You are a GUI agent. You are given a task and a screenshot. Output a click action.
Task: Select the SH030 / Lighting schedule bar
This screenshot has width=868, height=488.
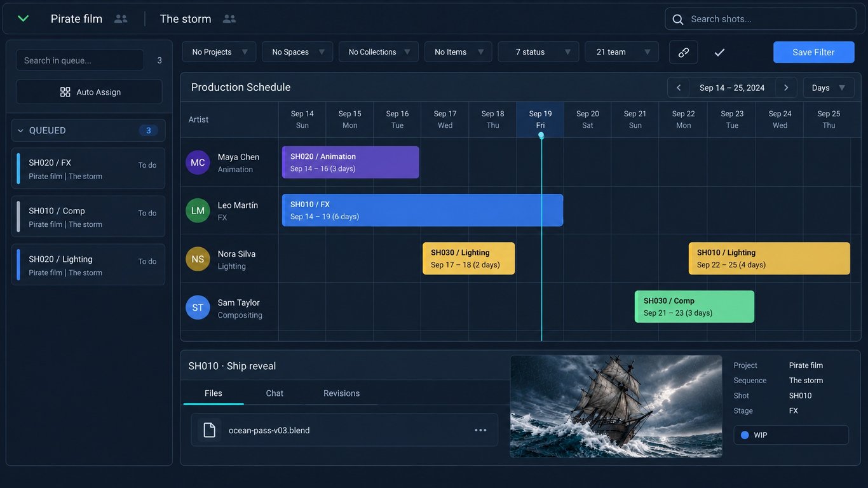[469, 259]
